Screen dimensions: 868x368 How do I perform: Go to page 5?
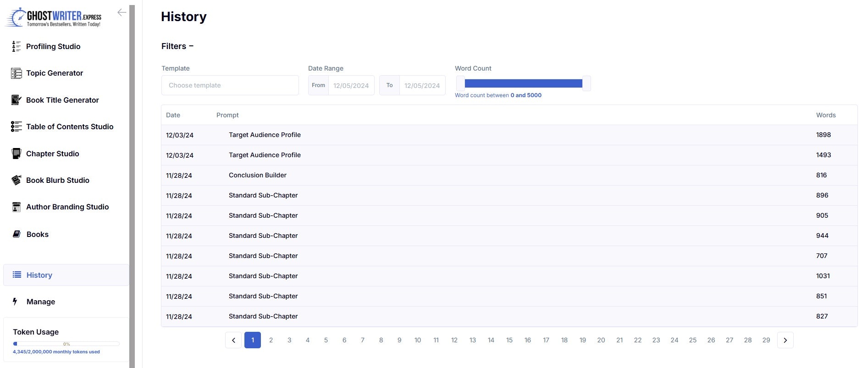(326, 340)
